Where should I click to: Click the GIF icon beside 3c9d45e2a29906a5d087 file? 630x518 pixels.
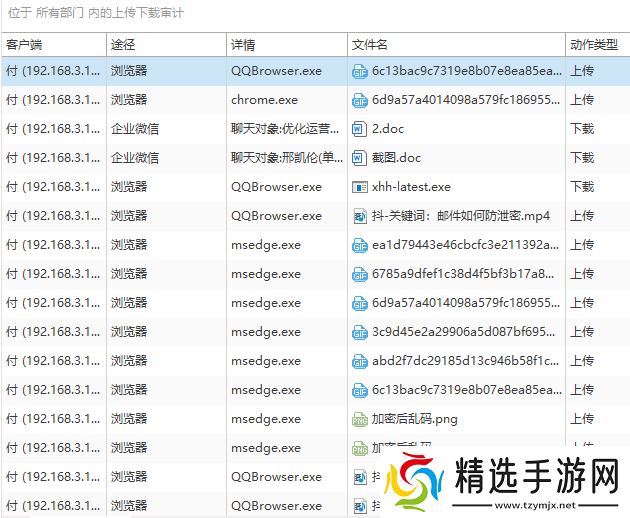[360, 332]
